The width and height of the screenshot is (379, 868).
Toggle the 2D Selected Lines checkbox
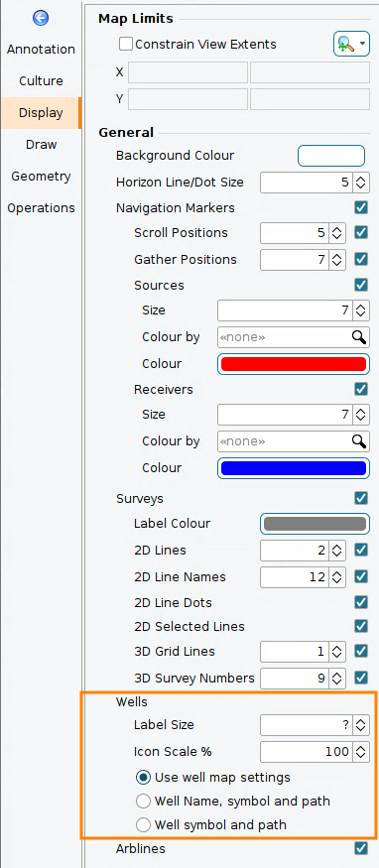tap(361, 626)
